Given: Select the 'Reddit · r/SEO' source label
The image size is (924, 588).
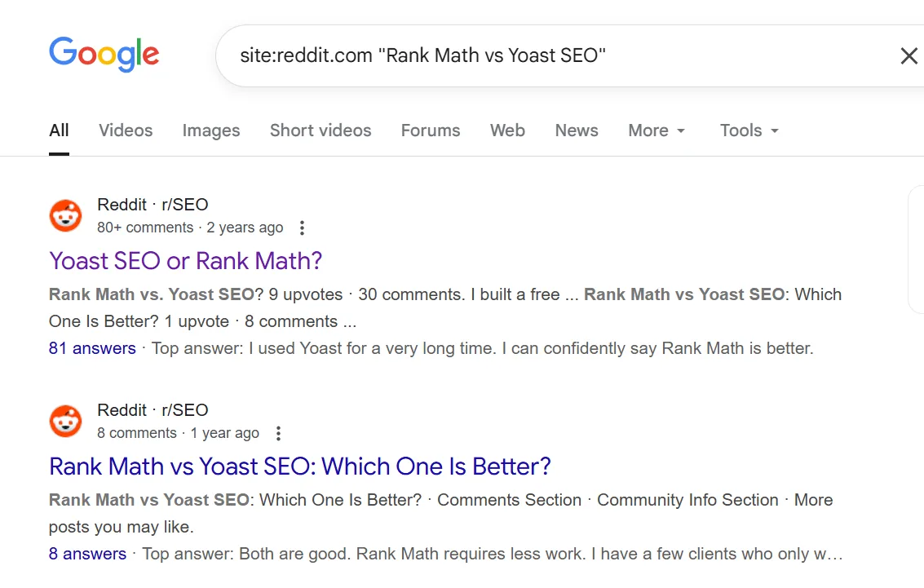Looking at the screenshot, I should [153, 204].
